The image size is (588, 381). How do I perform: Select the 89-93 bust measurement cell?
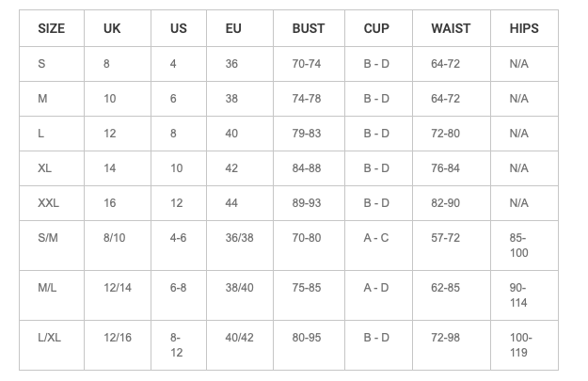[x=307, y=203]
